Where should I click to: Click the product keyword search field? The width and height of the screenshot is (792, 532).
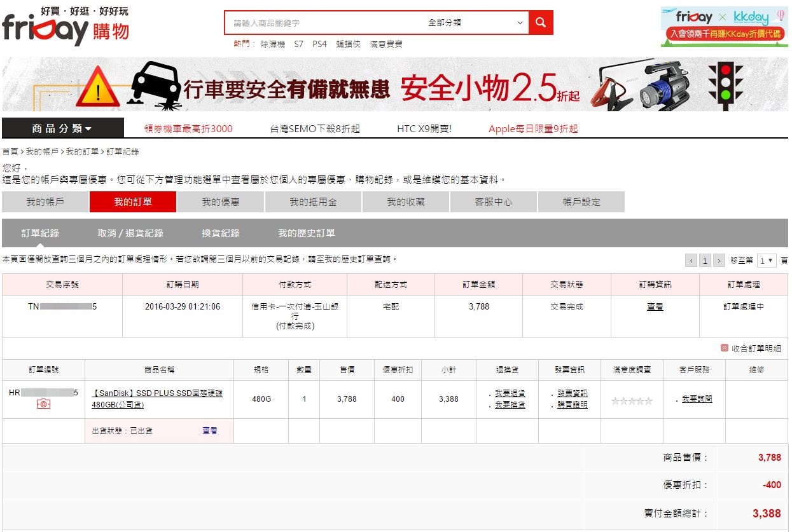pyautogui.click(x=324, y=23)
